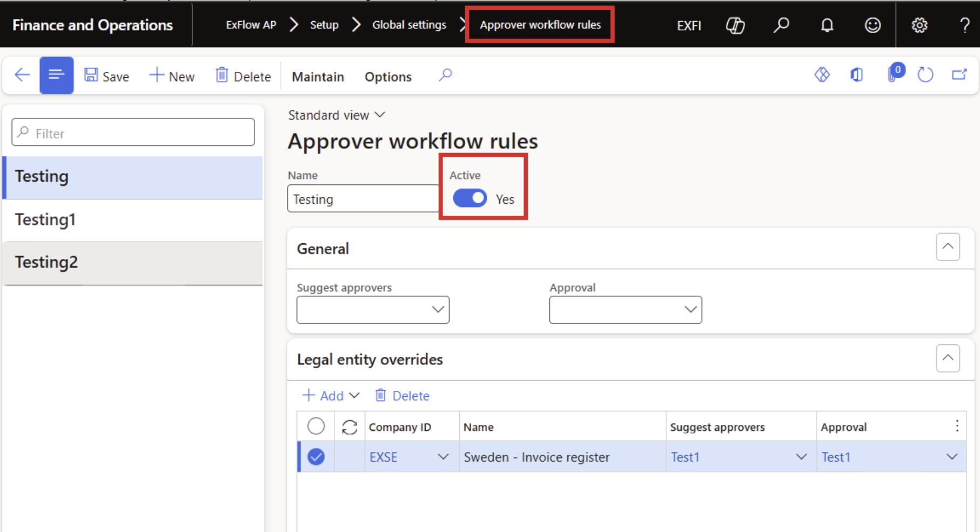Click the Save button
Viewport: 980px width, 532px height.
point(106,76)
